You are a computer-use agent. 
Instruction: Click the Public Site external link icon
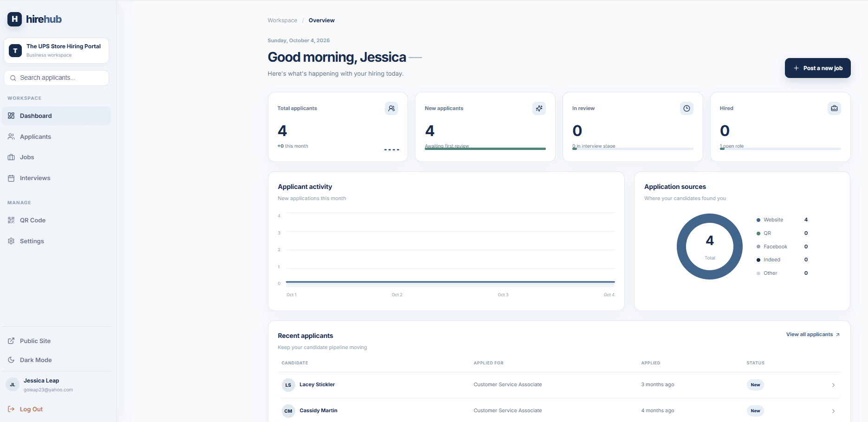[x=11, y=341]
